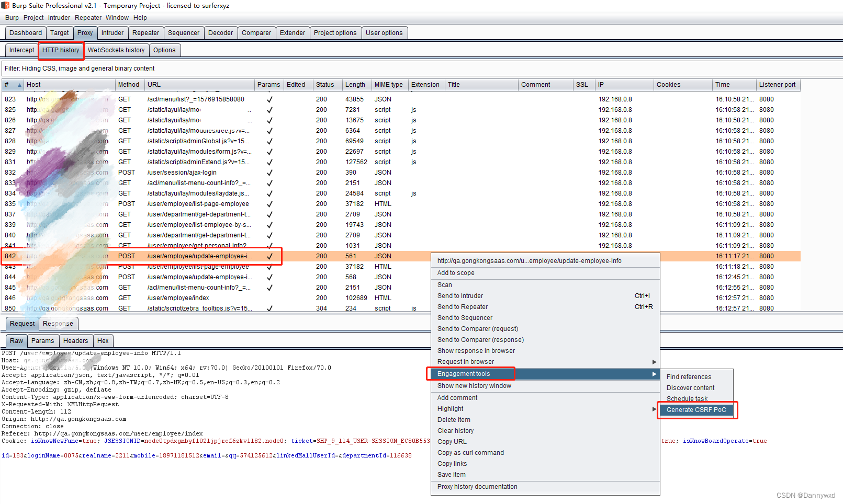Choose Clear history from context menu
843x504 pixels.
pyautogui.click(x=545, y=431)
